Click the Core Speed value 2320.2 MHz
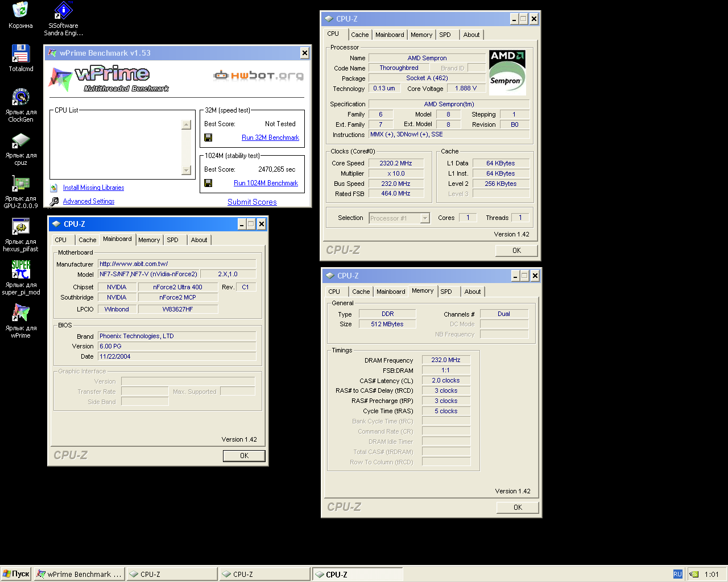728x582 pixels. tap(396, 163)
